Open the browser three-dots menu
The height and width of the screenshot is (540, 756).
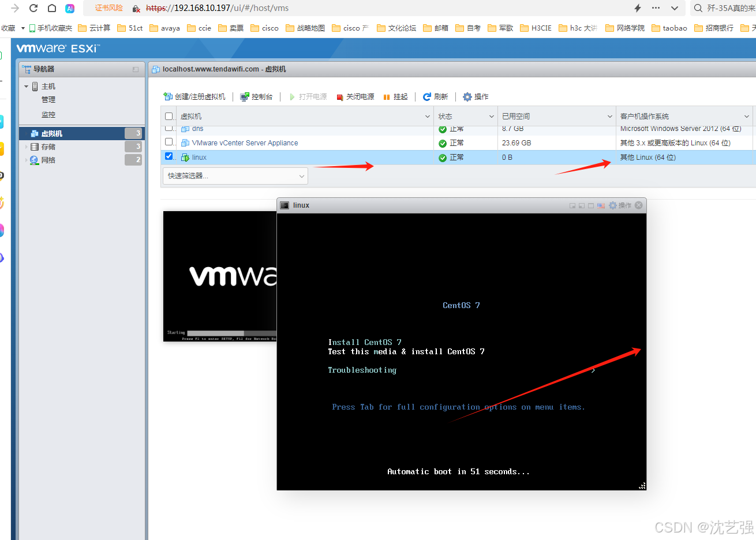click(656, 8)
